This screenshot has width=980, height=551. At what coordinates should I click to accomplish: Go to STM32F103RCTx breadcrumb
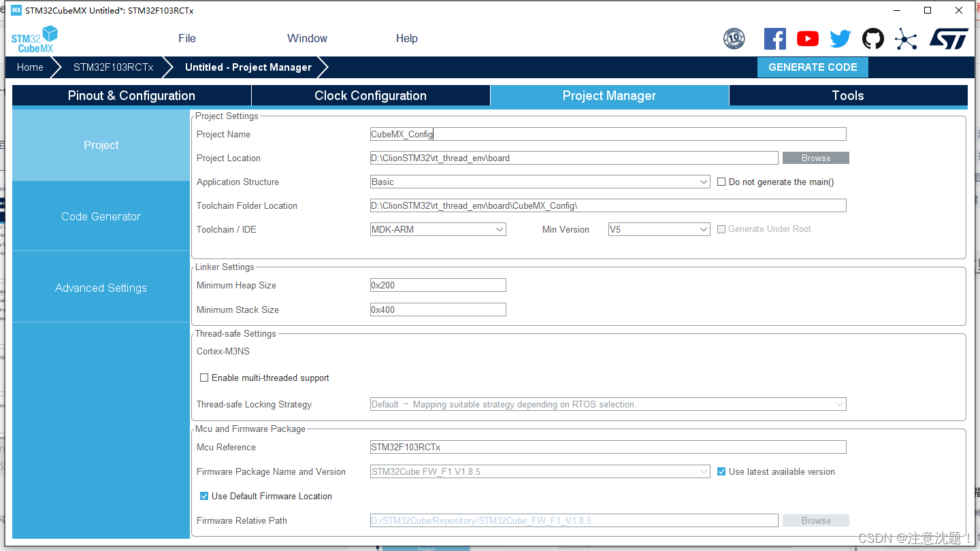[113, 67]
